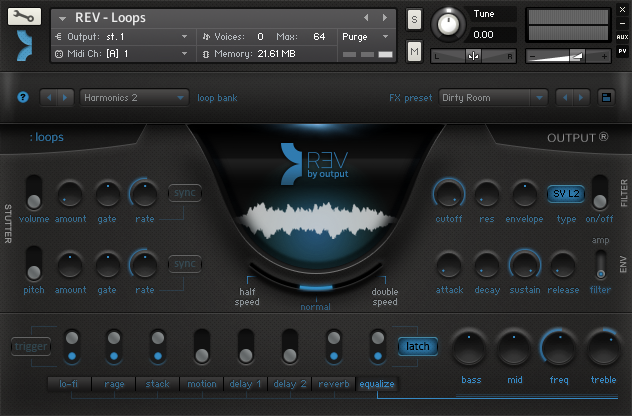Click the freq EQ knob

[559, 347]
